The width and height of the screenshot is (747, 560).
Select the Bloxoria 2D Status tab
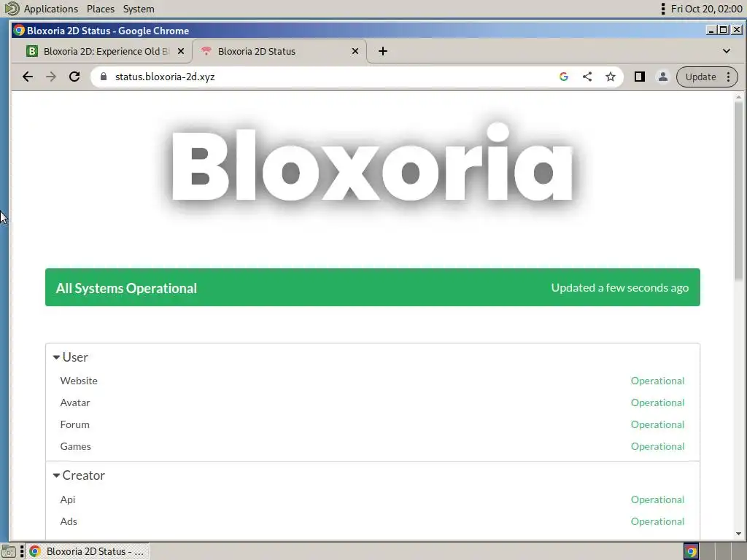[x=279, y=51]
